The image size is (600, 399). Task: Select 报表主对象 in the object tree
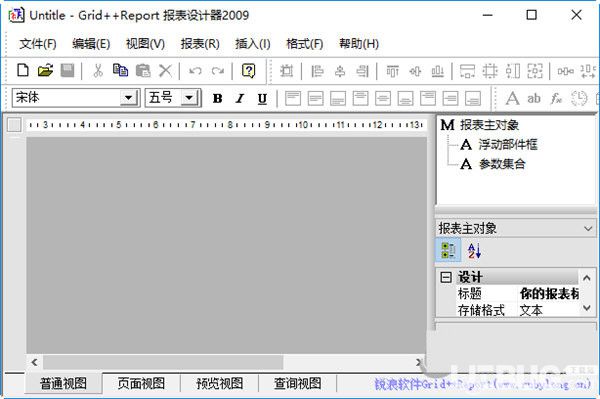pyautogui.click(x=489, y=125)
